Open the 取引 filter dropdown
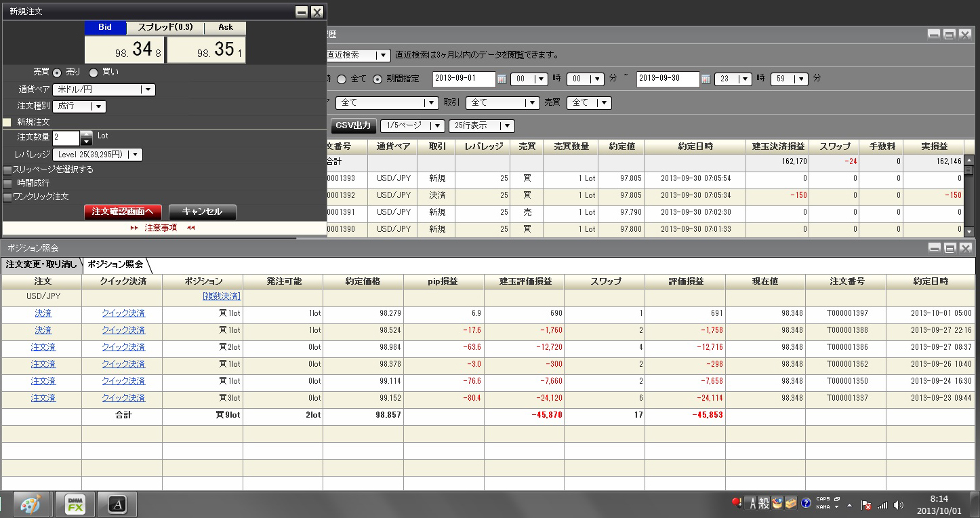This screenshot has width=980, height=518. [x=502, y=103]
